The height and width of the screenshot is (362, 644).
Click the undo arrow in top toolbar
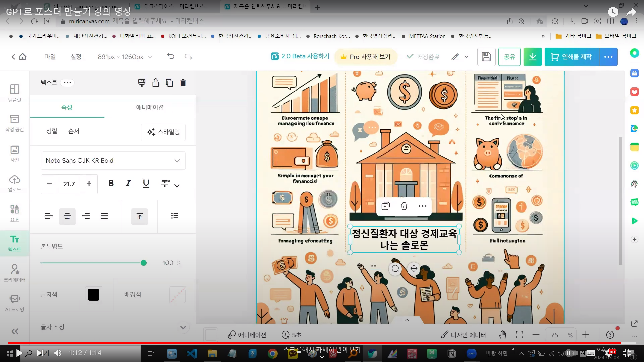point(171,56)
